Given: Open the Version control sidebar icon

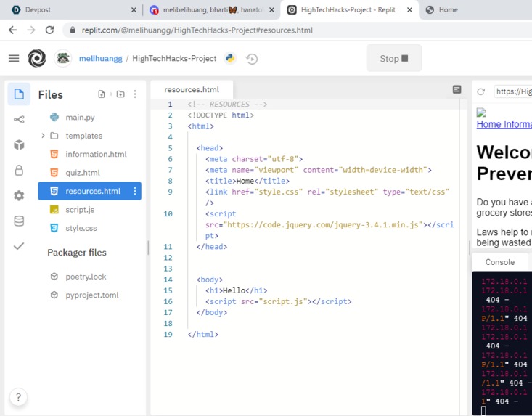Looking at the screenshot, I should [19, 120].
